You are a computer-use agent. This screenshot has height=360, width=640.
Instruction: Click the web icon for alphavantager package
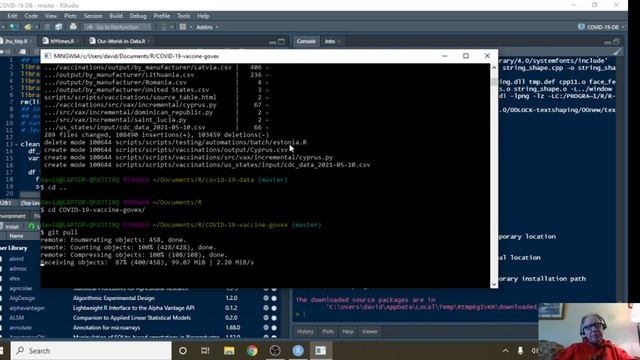[x=266, y=308]
